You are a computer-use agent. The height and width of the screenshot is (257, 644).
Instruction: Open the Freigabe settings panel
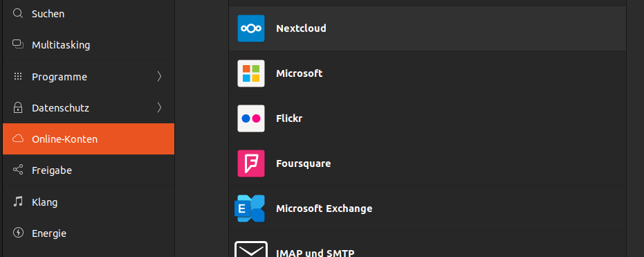89,170
